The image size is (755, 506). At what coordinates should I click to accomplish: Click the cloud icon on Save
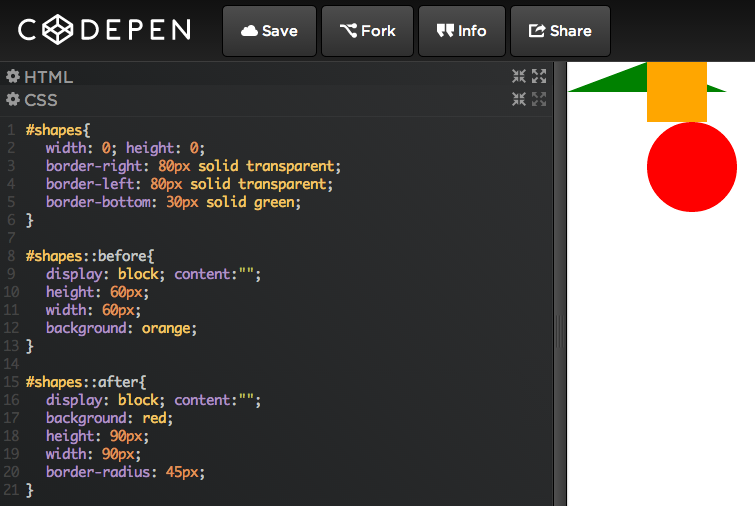[249, 31]
